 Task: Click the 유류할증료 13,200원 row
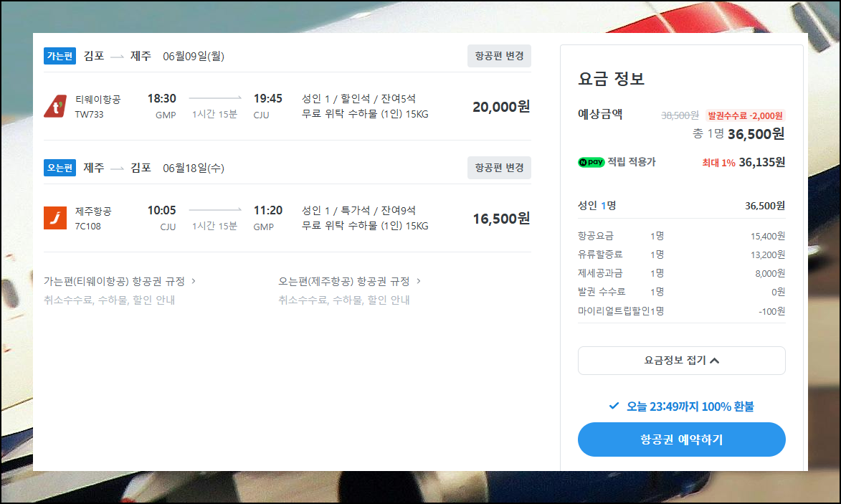click(x=681, y=255)
